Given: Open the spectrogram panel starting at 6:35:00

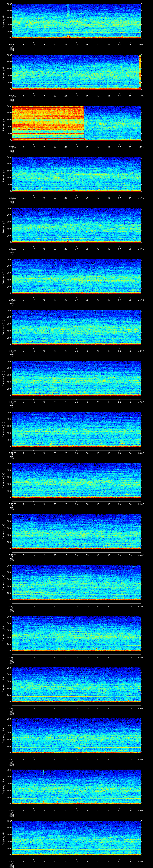Looking at the screenshot, I should pyautogui.click(x=77, y=327).
